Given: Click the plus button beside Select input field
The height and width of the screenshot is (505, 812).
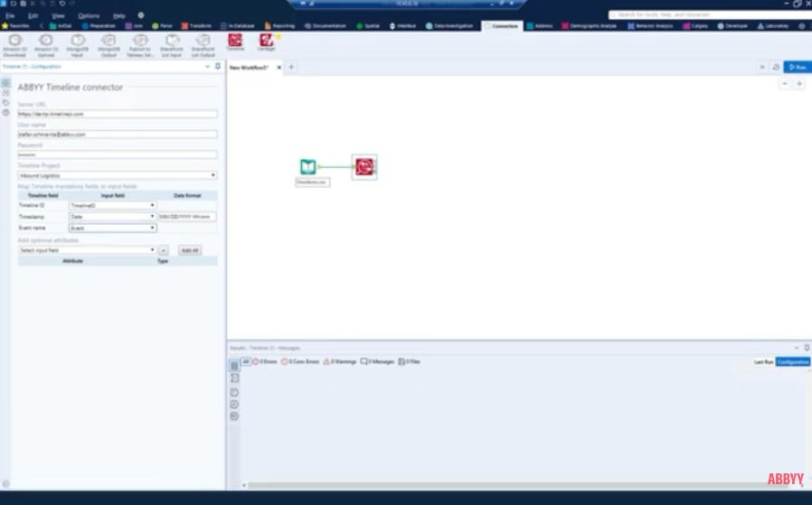Looking at the screenshot, I should coord(163,250).
